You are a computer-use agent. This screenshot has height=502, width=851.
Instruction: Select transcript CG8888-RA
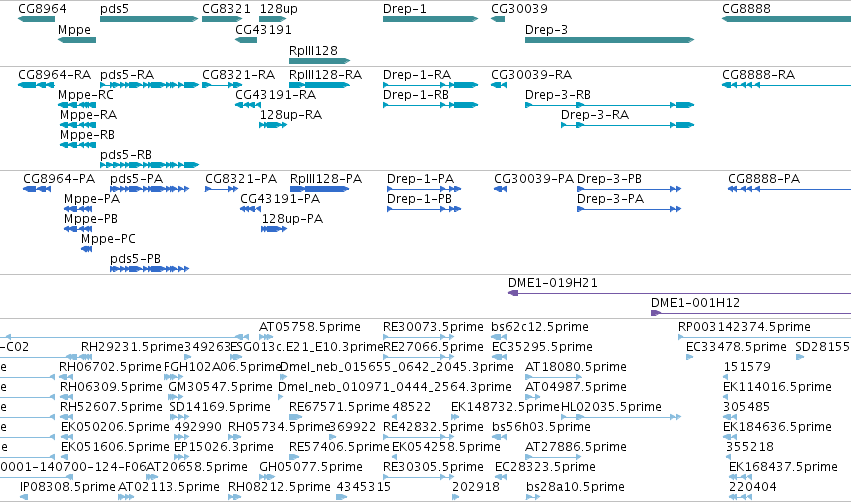tap(786, 85)
